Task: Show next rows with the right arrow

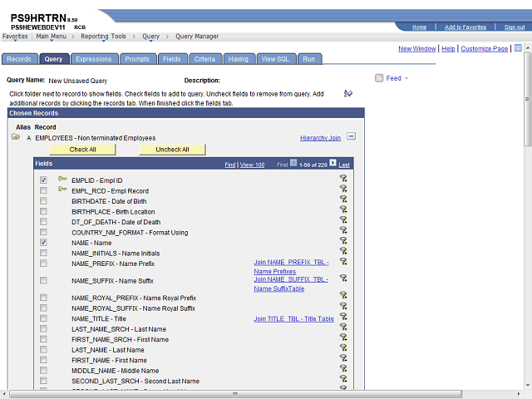Action: pos(333,164)
